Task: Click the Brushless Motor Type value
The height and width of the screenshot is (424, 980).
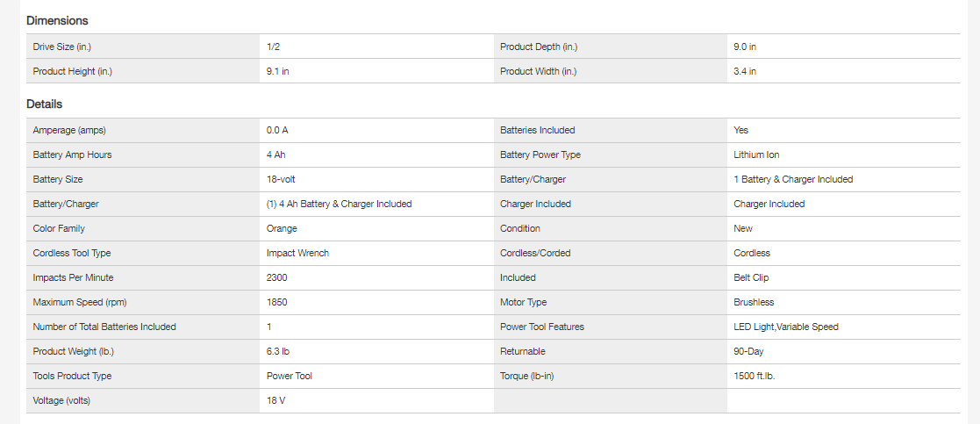Action: tap(754, 302)
